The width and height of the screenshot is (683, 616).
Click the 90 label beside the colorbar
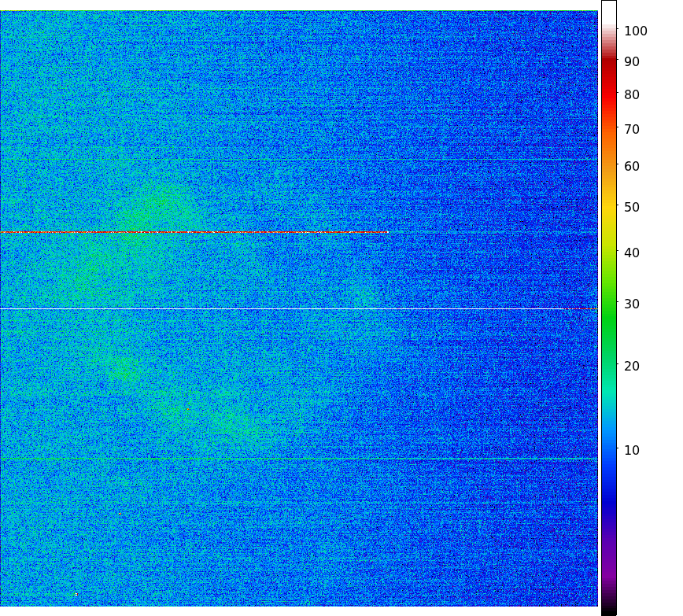631,61
